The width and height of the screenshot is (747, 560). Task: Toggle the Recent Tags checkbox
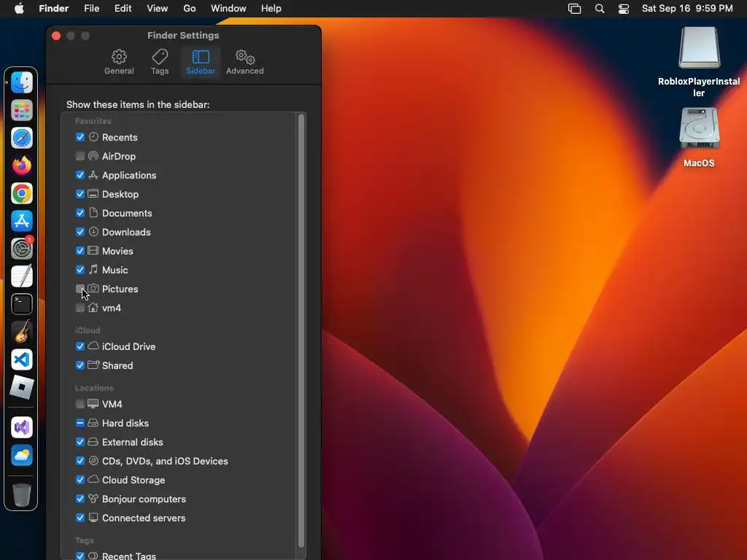click(x=80, y=556)
